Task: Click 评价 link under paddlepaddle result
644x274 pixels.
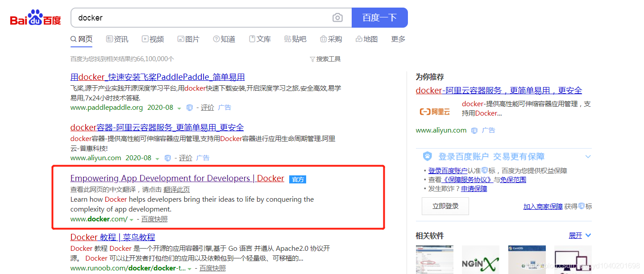Action: pyautogui.click(x=207, y=108)
